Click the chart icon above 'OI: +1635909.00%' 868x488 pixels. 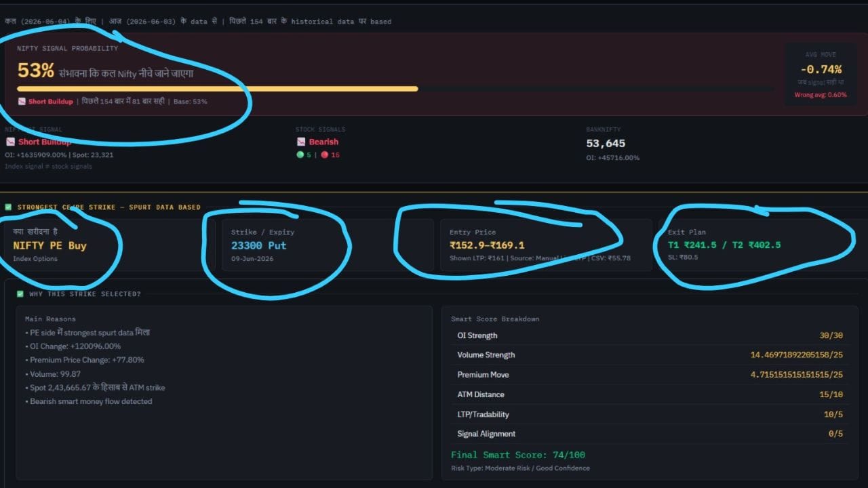[10, 142]
